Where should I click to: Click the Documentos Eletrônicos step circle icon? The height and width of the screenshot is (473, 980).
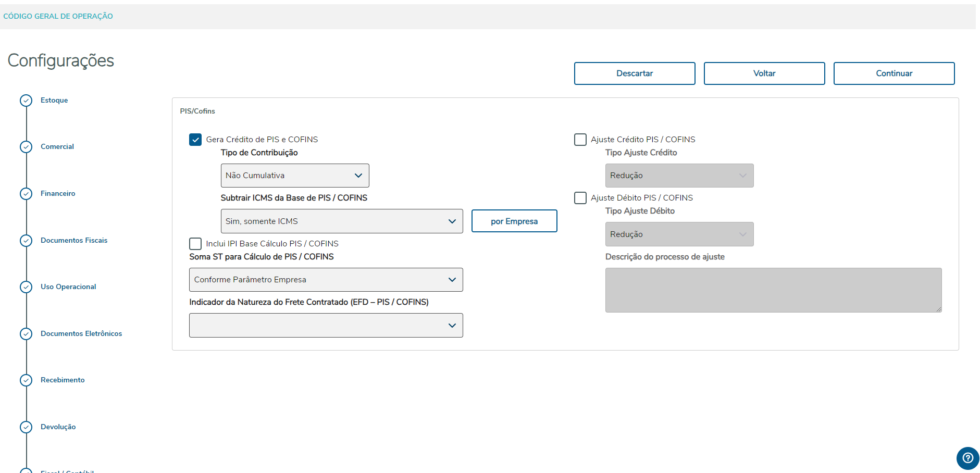click(x=26, y=334)
